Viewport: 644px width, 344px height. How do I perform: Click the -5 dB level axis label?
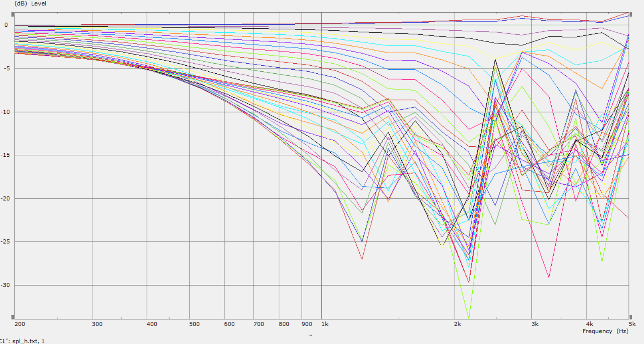tap(6, 68)
